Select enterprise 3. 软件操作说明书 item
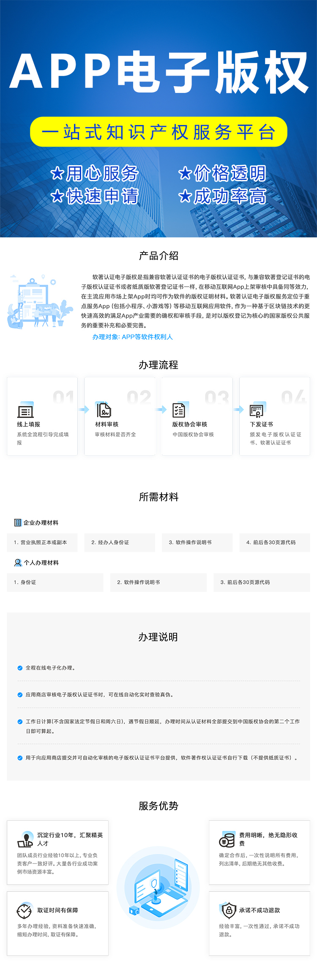The image size is (317, 980). tap(197, 542)
